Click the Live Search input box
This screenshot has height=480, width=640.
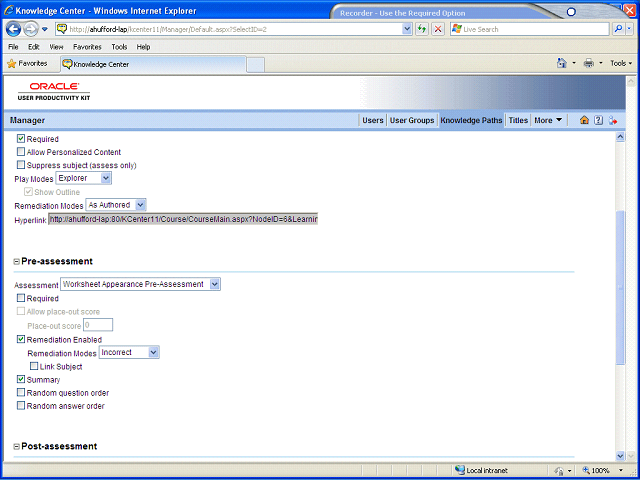click(x=530, y=29)
